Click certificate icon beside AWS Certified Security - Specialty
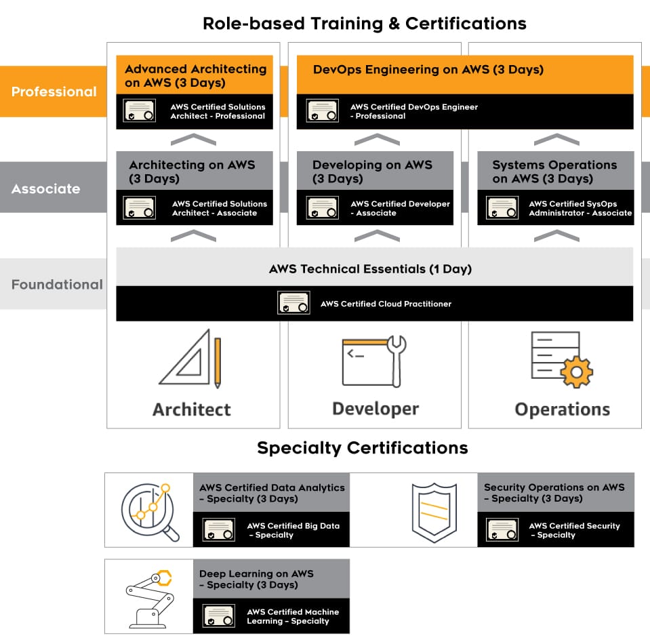650x644 pixels. [x=502, y=529]
